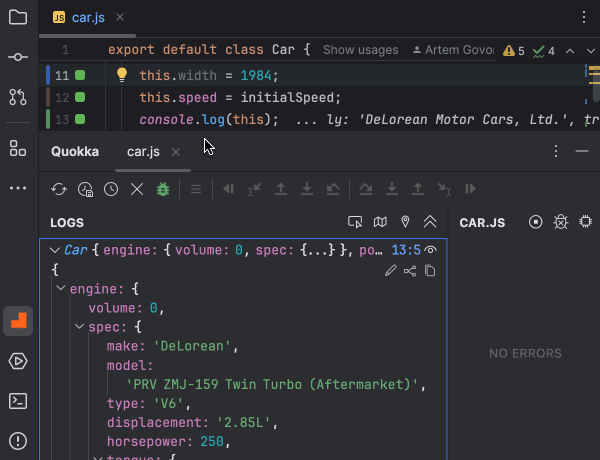
Task: Open the Structure tool window icon
Action: (x=18, y=148)
